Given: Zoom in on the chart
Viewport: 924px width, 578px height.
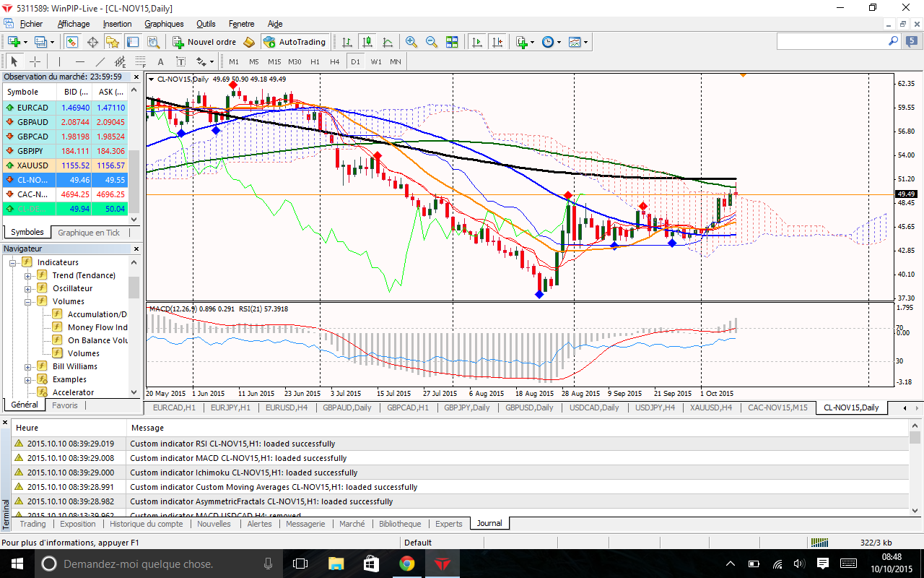Looking at the screenshot, I should 411,42.
